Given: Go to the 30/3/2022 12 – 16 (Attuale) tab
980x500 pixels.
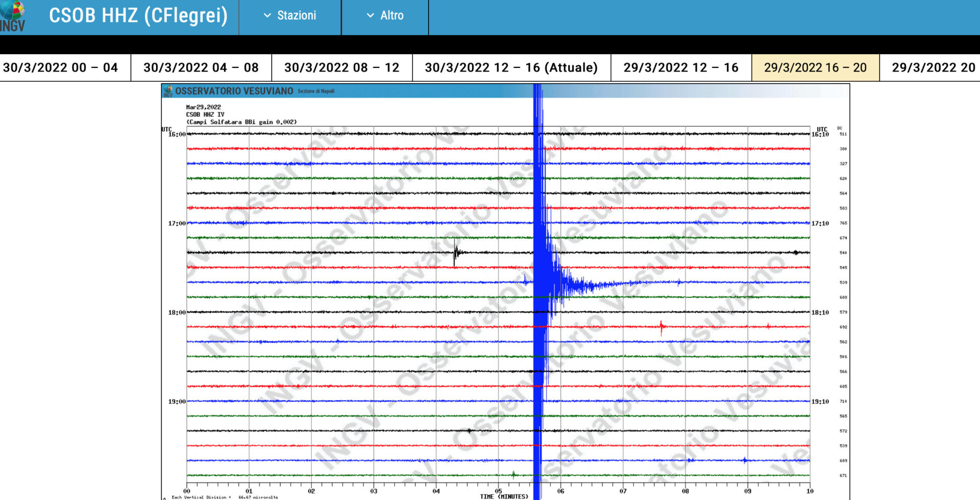Looking at the screenshot, I should pyautogui.click(x=511, y=68).
